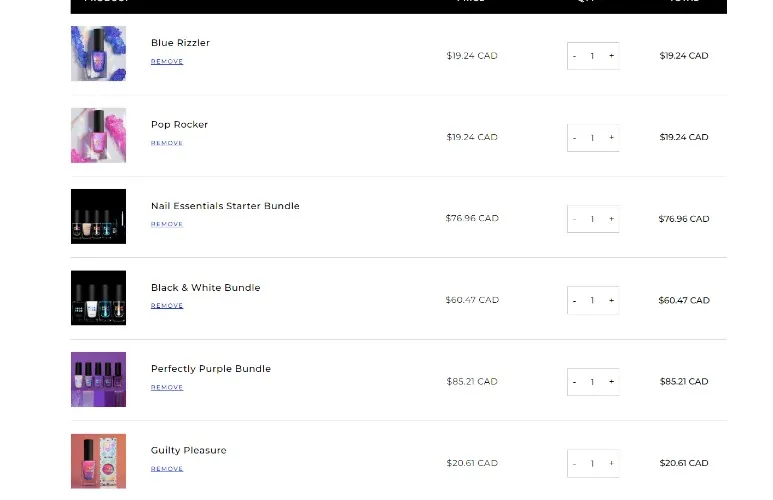This screenshot has width=773, height=500.
Task: Increase quantity of Blue Rizzler
Action: (x=611, y=56)
